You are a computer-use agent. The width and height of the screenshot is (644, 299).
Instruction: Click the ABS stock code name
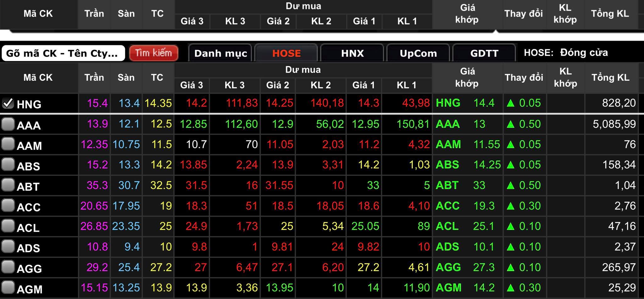click(28, 166)
